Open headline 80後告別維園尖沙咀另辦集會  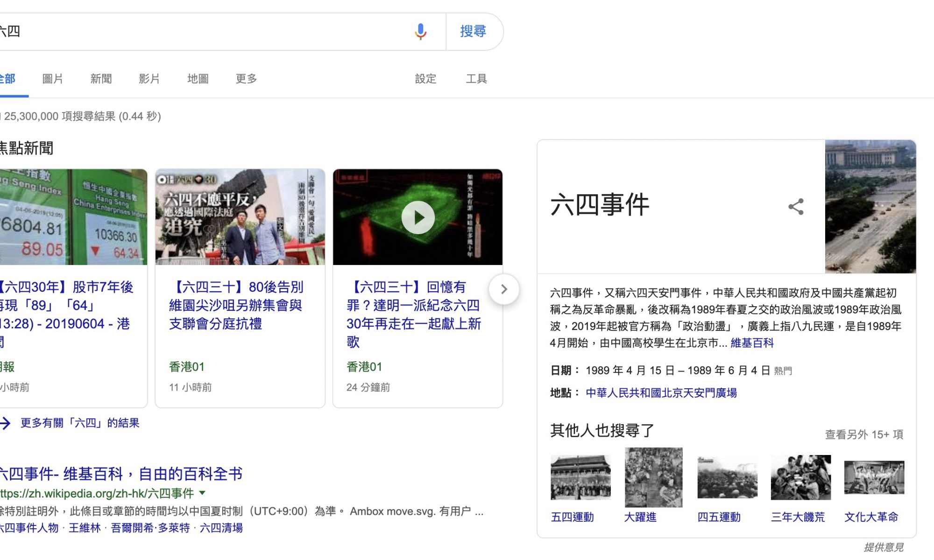(236, 305)
